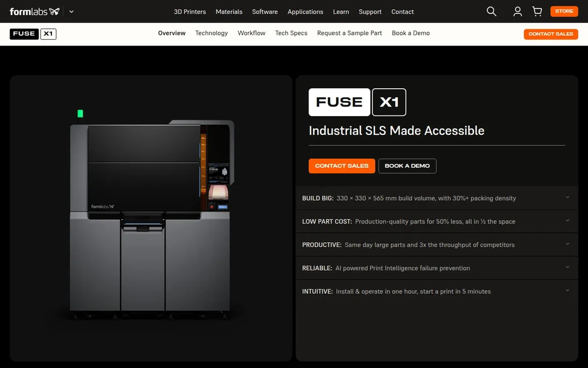Open the Materials menu

[x=229, y=12]
